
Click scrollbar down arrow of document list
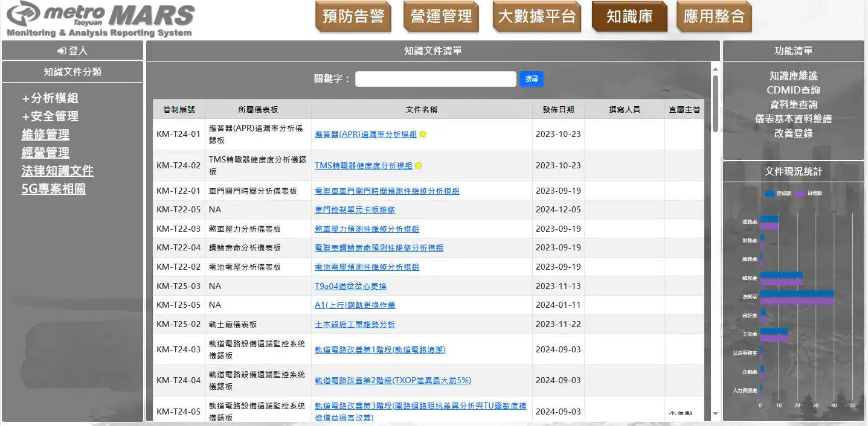pyautogui.click(x=715, y=414)
